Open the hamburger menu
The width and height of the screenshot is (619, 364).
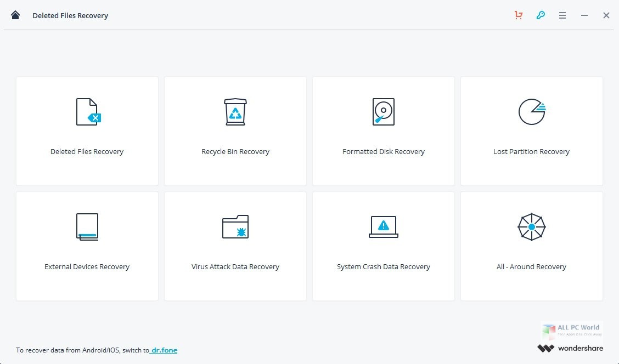coord(562,15)
